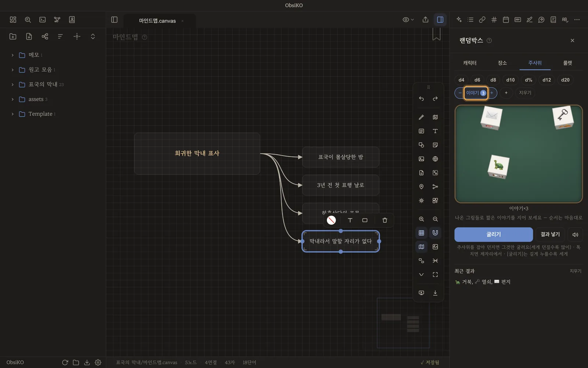Switch to the 장소 tab
Screen dimensions: 588x368
(x=502, y=63)
